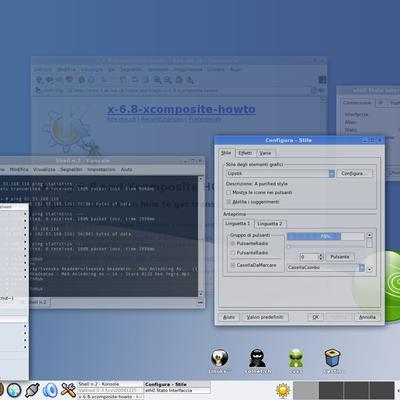Viewport: 400px width, 400px height.
Task: Open the tools settings panel icon
Action: (68, 390)
